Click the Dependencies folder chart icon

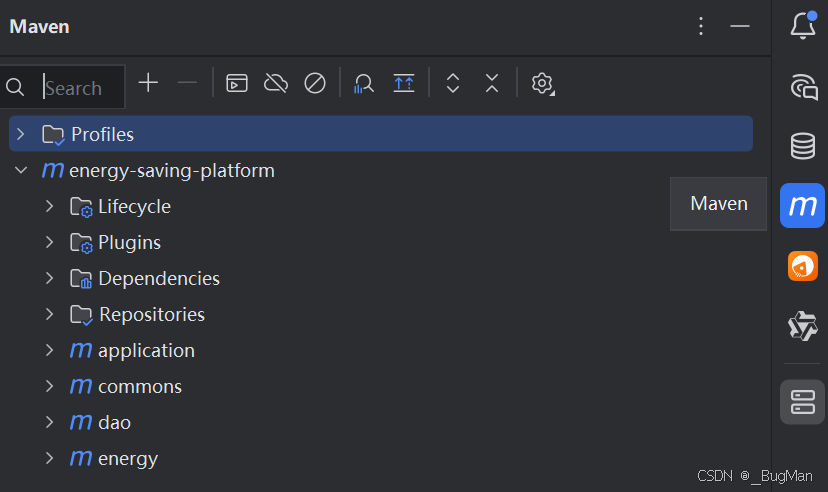pos(81,279)
